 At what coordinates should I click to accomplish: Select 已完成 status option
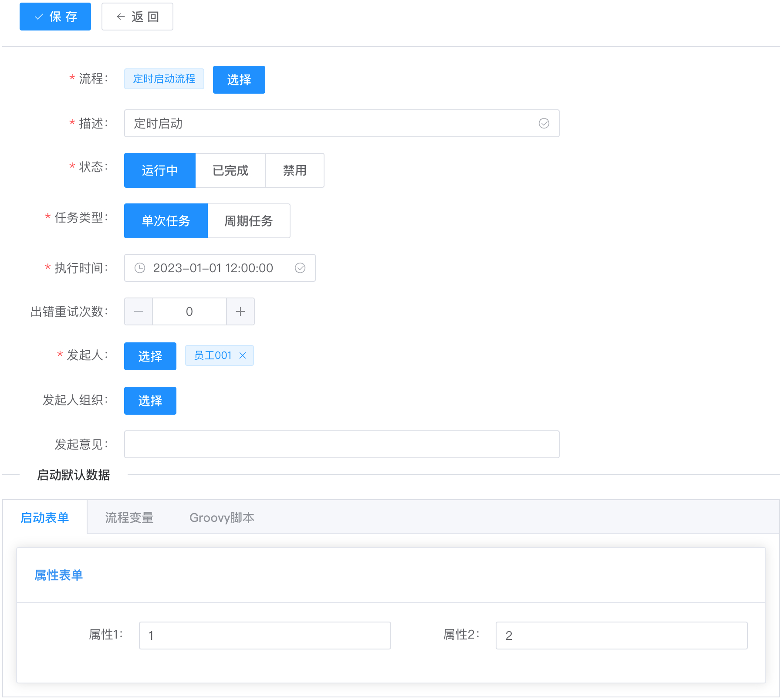coord(230,170)
